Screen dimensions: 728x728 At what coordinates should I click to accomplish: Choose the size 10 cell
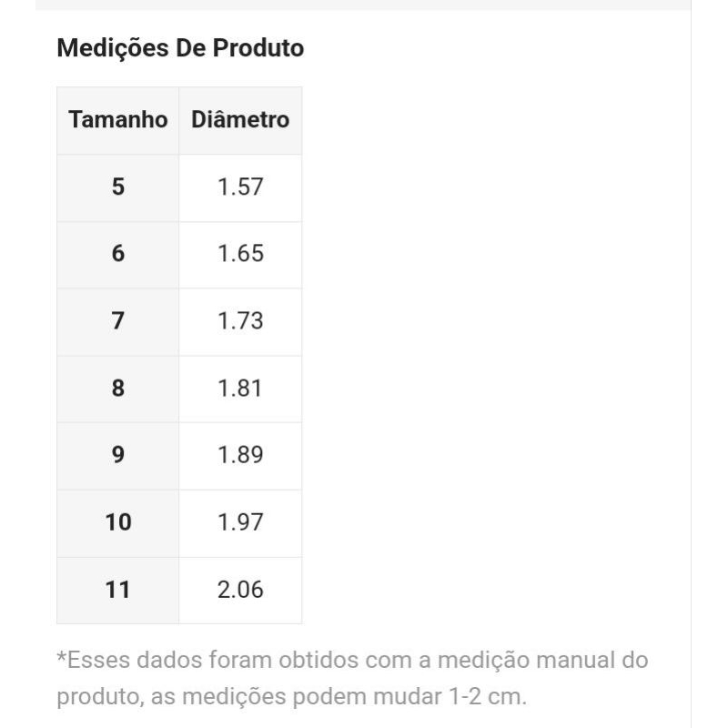coord(118,522)
